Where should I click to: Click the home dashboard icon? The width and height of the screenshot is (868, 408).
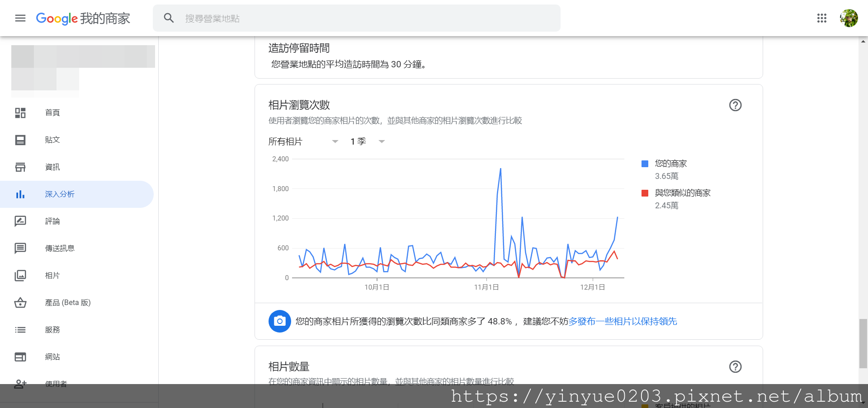click(20, 113)
